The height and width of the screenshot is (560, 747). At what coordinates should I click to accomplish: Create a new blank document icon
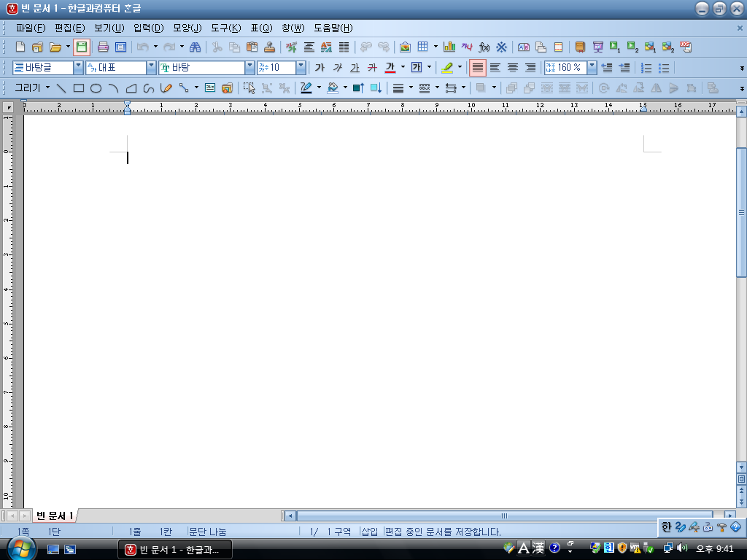20,47
